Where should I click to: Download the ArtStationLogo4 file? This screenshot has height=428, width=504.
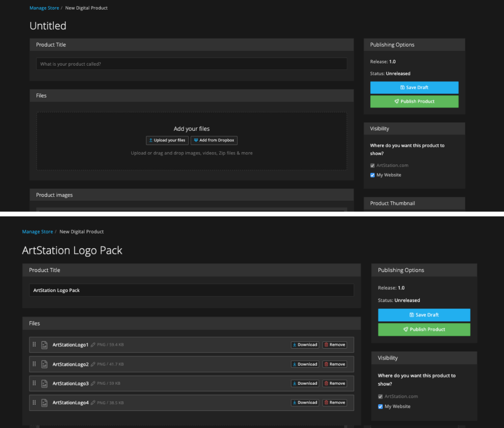coord(305,403)
